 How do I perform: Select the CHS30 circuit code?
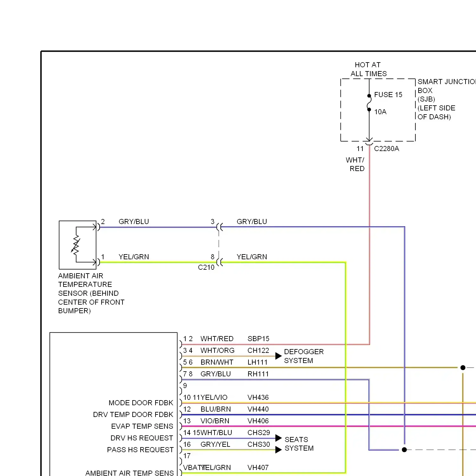(259, 445)
